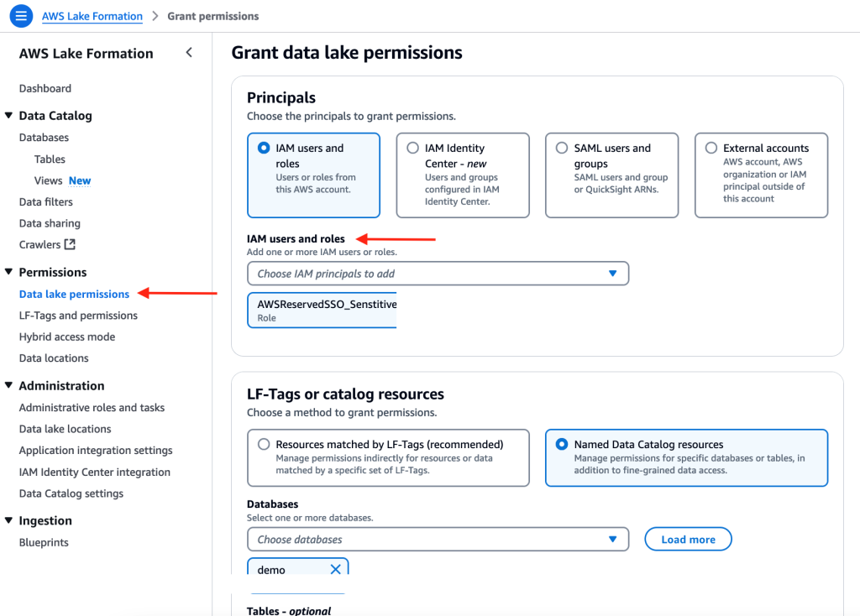Collapse the left sidebar with the chevron
Image resolution: width=860 pixels, height=616 pixels.
tap(189, 52)
